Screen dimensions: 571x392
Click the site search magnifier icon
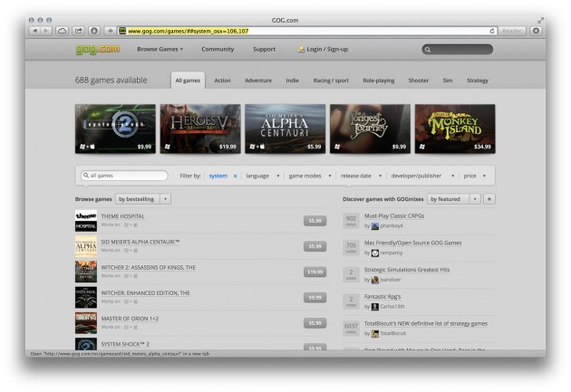[428, 50]
